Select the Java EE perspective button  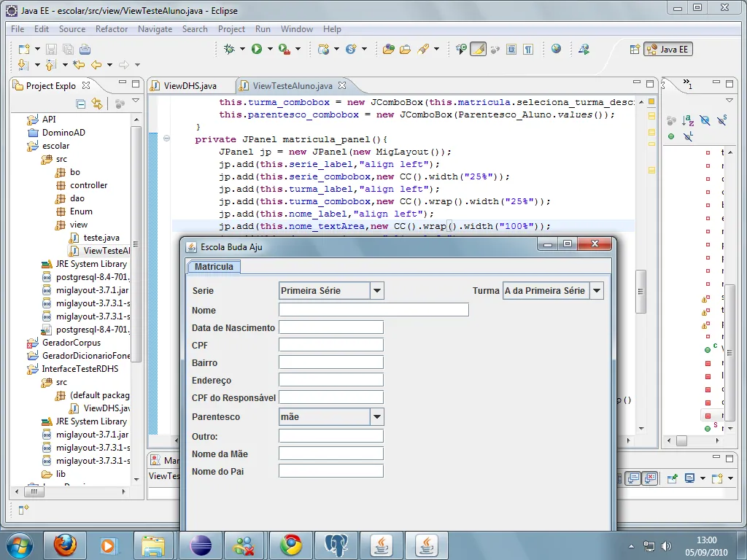pyautogui.click(x=668, y=50)
